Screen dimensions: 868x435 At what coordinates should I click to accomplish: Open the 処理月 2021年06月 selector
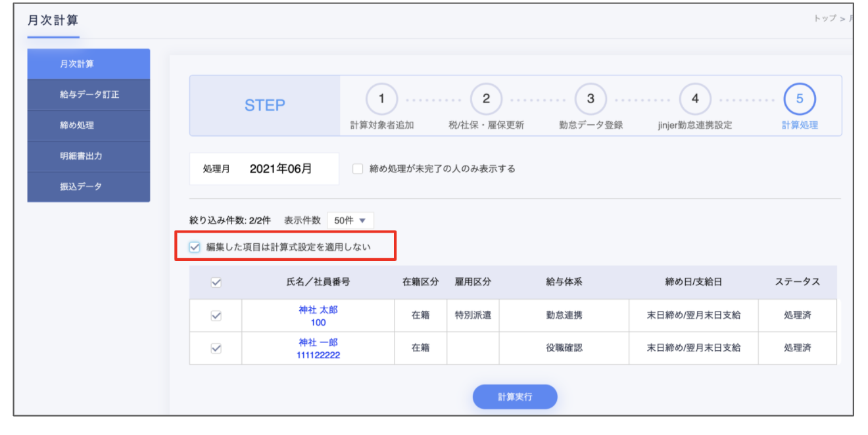pos(281,169)
